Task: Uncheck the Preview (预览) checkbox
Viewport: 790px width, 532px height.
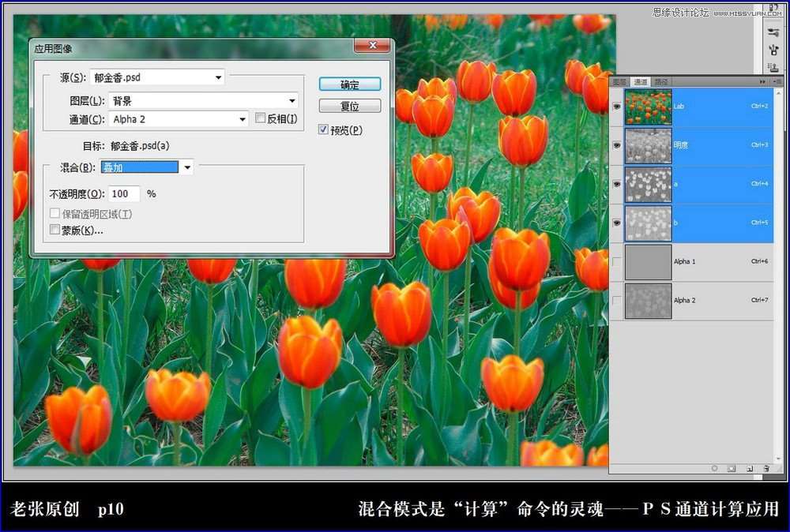Action: click(x=323, y=130)
